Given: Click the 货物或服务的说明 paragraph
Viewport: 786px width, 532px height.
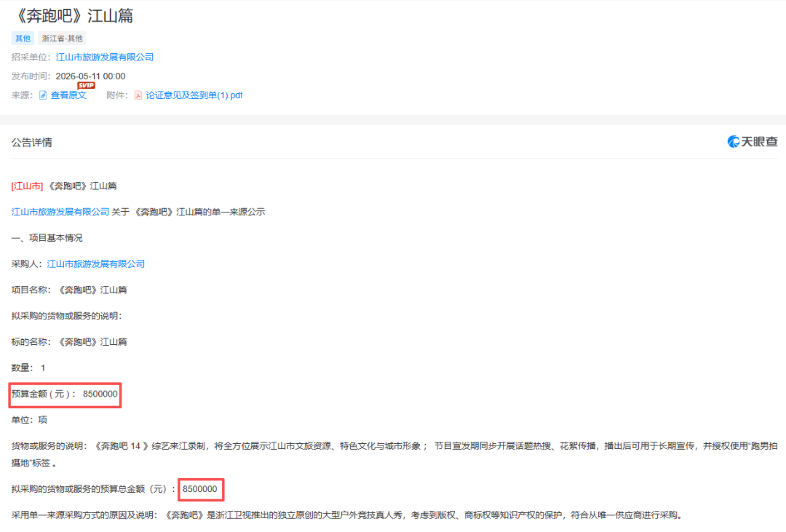Looking at the screenshot, I should tap(394, 454).
